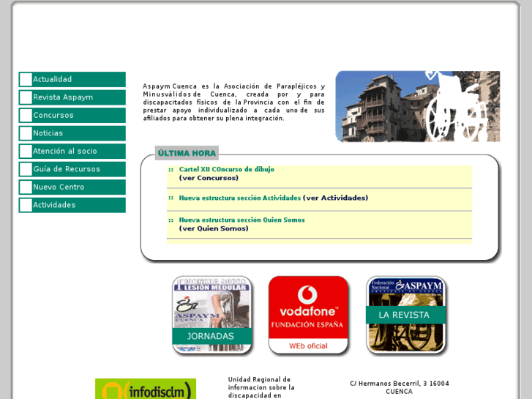
Task: Click the 'Unidad Regional de informacion' text
Action: tap(261, 387)
